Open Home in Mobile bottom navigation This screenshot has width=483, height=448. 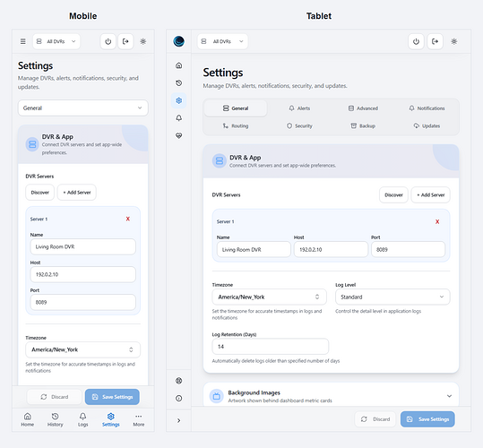(x=28, y=419)
